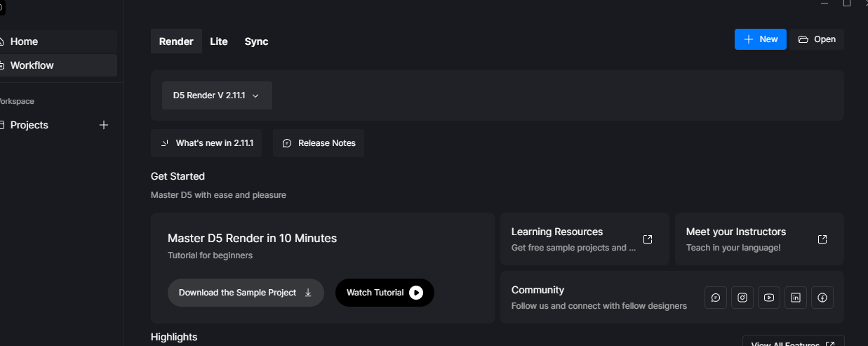Screen dimensions: 868x346
Task: Click the Open button label
Action: pyautogui.click(x=824, y=39)
